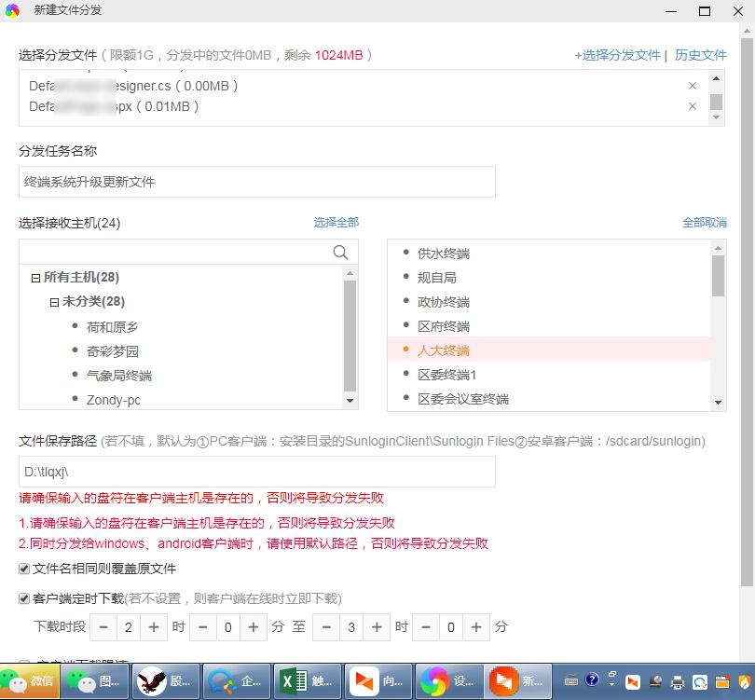This screenshot has width=755, height=700.
Task: Open eagle icon app in taskbar
Action: pyautogui.click(x=166, y=680)
